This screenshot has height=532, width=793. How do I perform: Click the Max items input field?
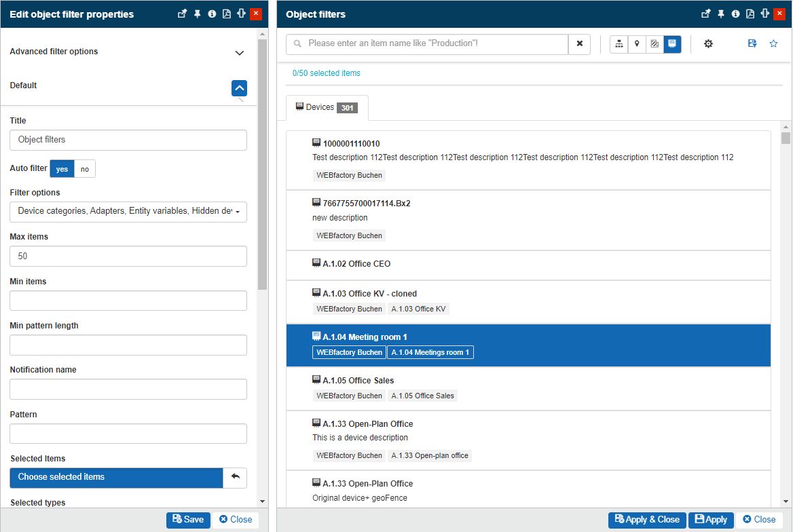pos(128,256)
